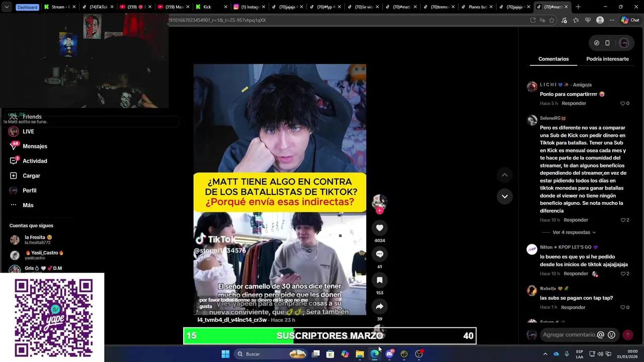Add page to favorites star icon

click(x=552, y=20)
